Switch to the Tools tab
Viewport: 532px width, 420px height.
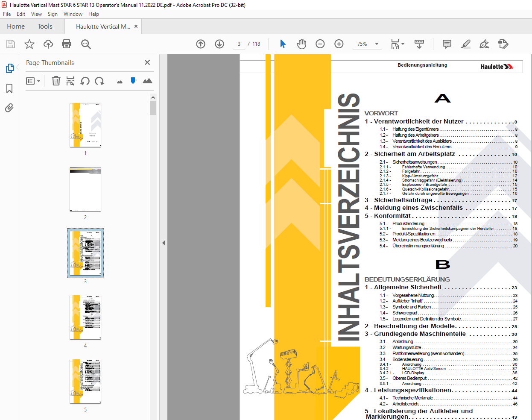tap(45, 26)
